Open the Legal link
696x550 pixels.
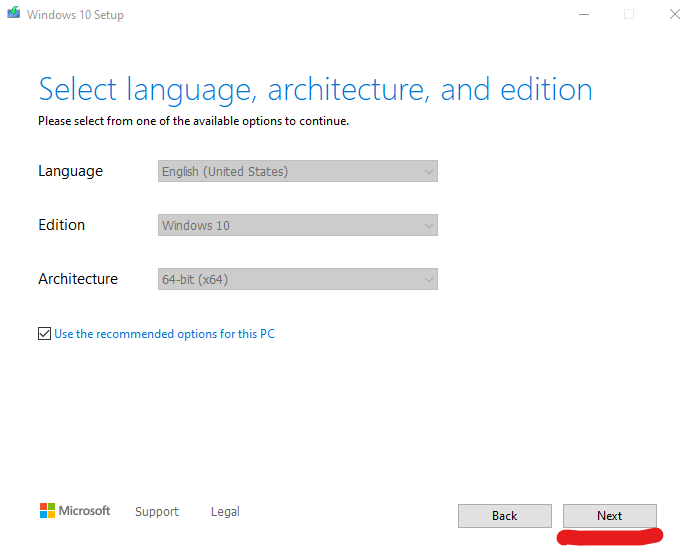(225, 512)
